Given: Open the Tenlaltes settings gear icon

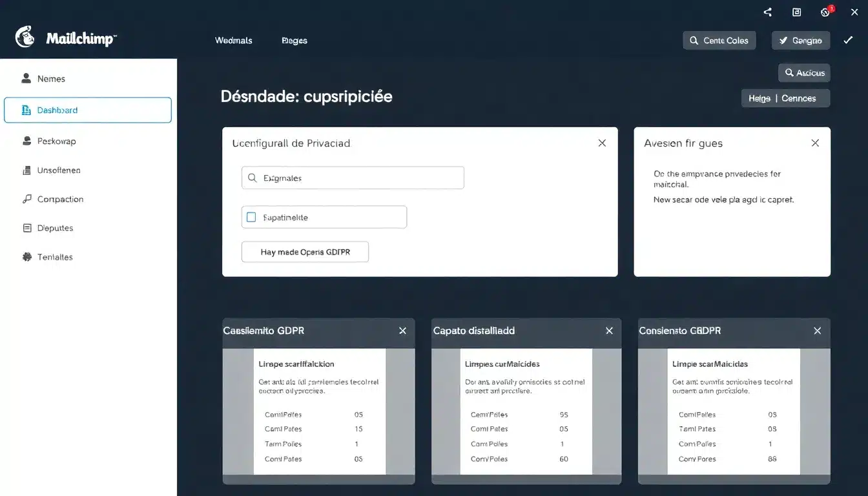Looking at the screenshot, I should point(26,256).
